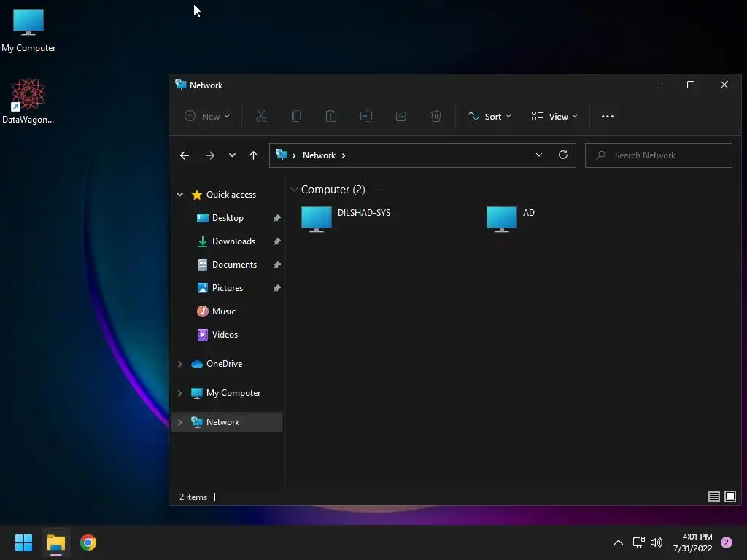Screen dimensions: 747x560
Task: Click File Explorer in the taskbar
Action: click(55, 542)
